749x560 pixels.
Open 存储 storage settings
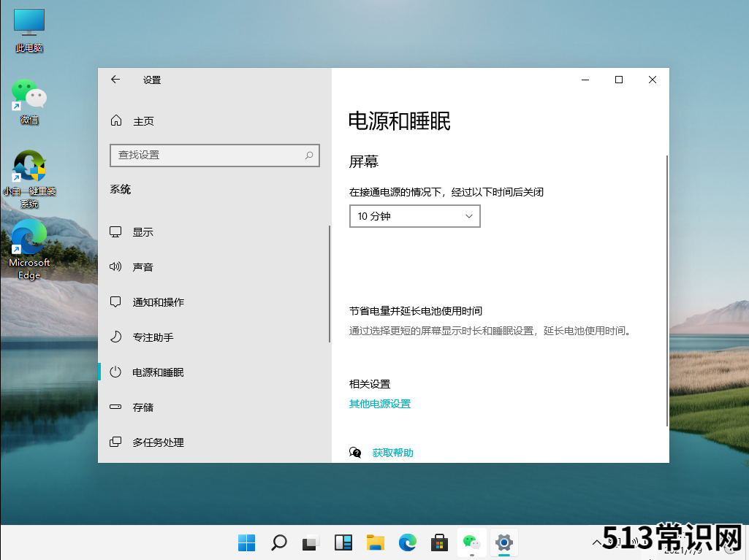(142, 407)
